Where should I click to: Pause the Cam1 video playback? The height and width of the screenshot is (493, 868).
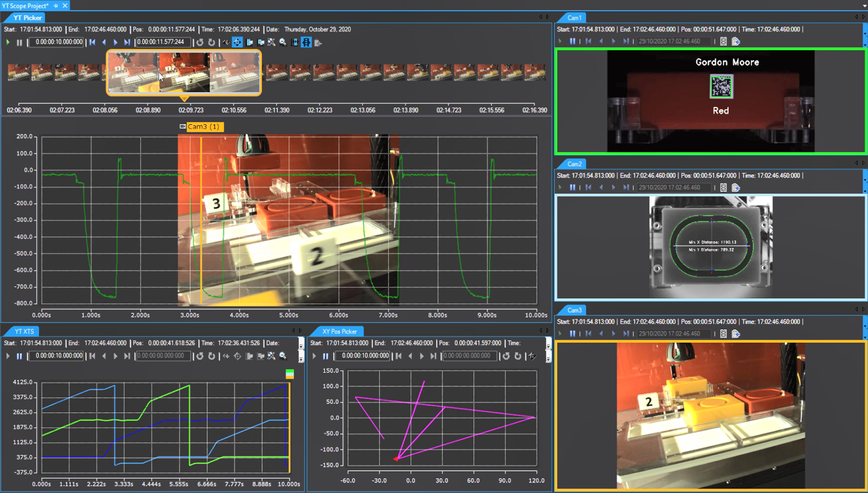click(572, 41)
